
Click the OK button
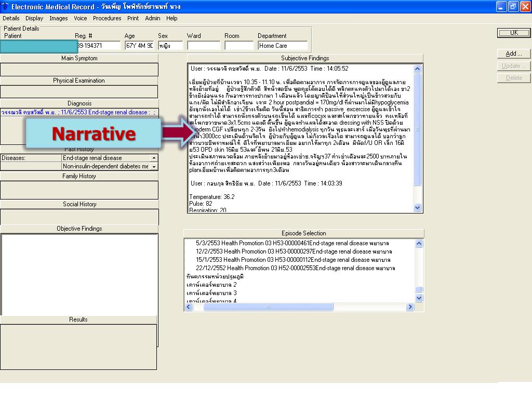tap(514, 33)
